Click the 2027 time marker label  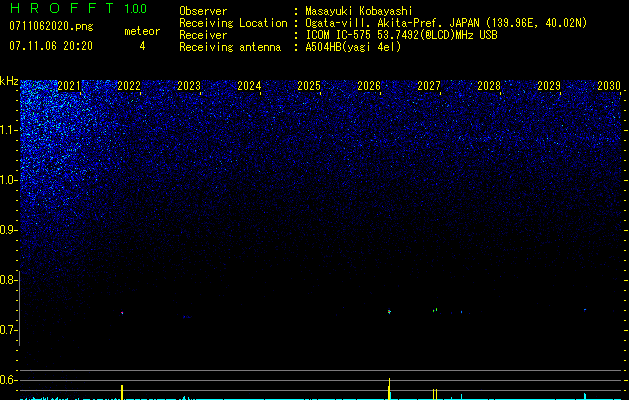click(x=429, y=86)
